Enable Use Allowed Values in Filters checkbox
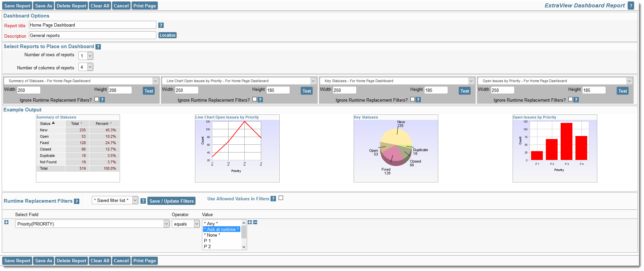The height and width of the screenshot is (271, 644). coord(281,198)
